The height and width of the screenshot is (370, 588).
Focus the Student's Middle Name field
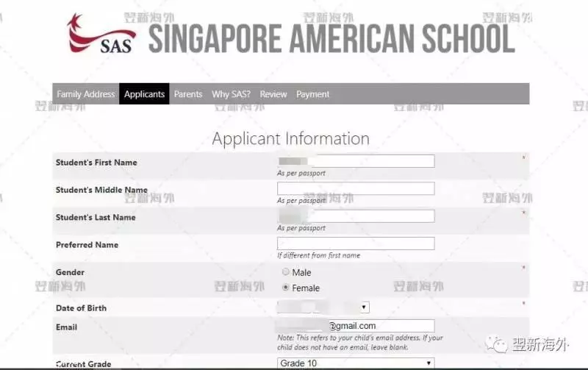pyautogui.click(x=356, y=188)
